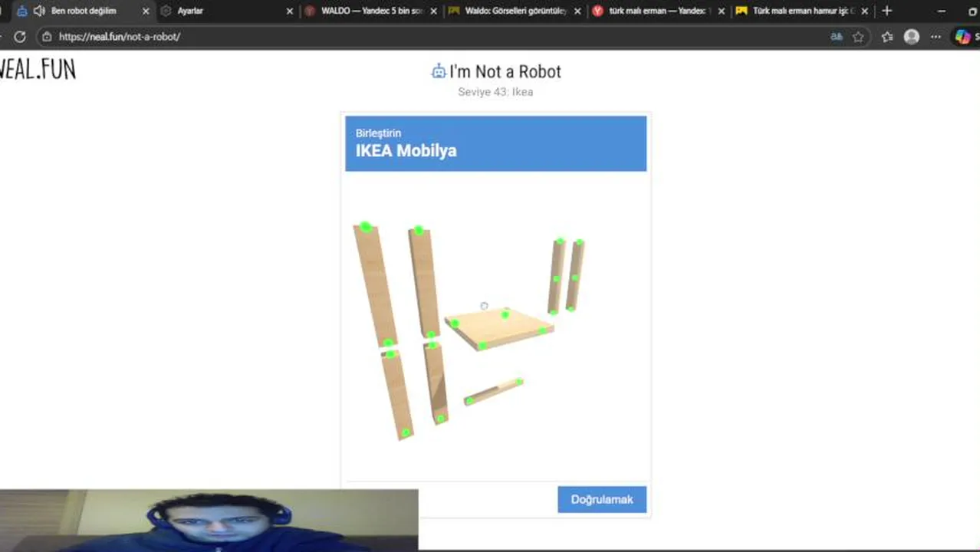Click the short horizontal wooden bar piece
The image size is (980, 552).
click(493, 391)
